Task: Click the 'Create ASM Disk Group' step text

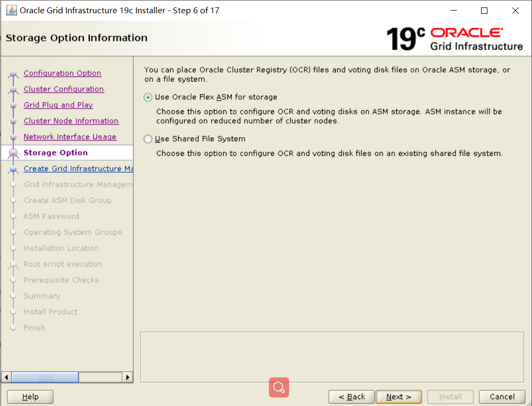Action: coord(67,200)
